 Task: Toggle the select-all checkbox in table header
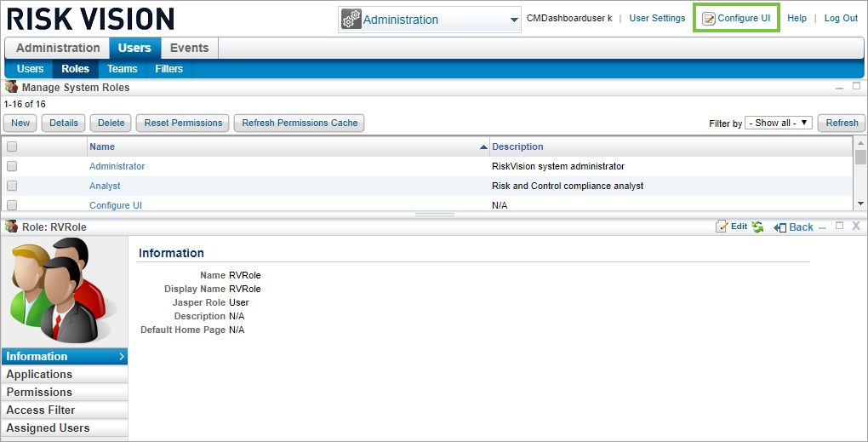(12, 146)
